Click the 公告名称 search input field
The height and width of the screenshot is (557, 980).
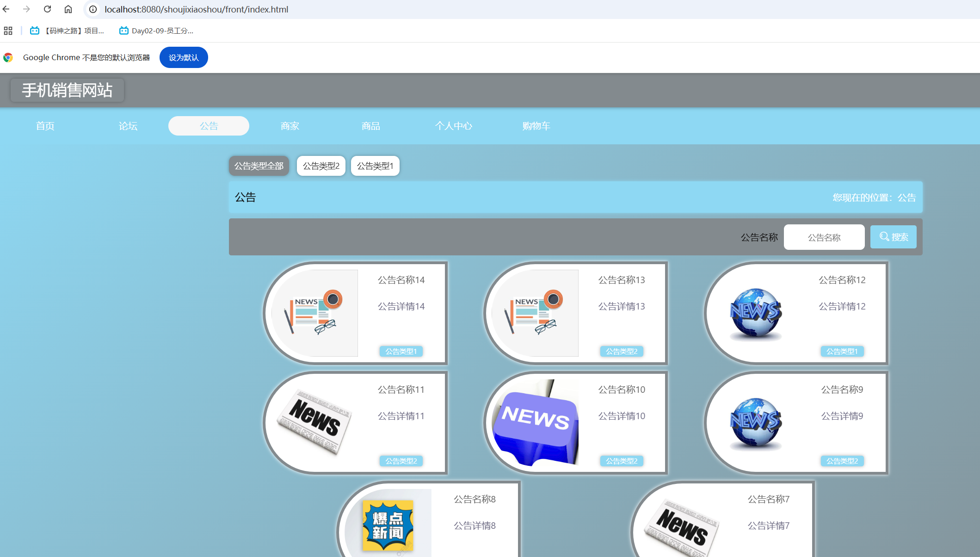pyautogui.click(x=824, y=237)
